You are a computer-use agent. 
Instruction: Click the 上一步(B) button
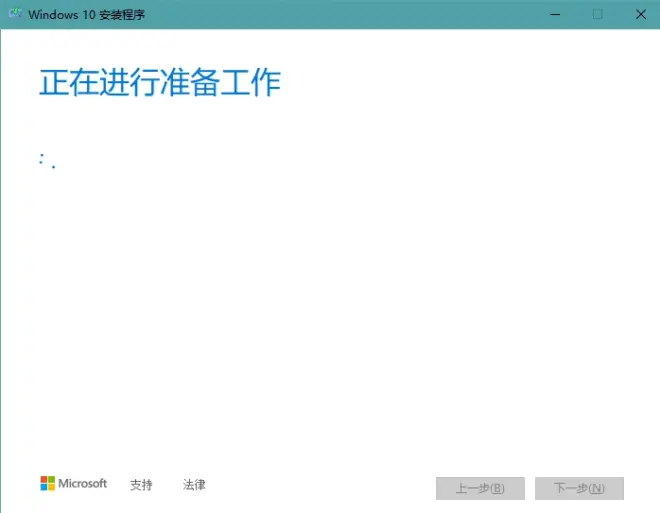coord(480,488)
